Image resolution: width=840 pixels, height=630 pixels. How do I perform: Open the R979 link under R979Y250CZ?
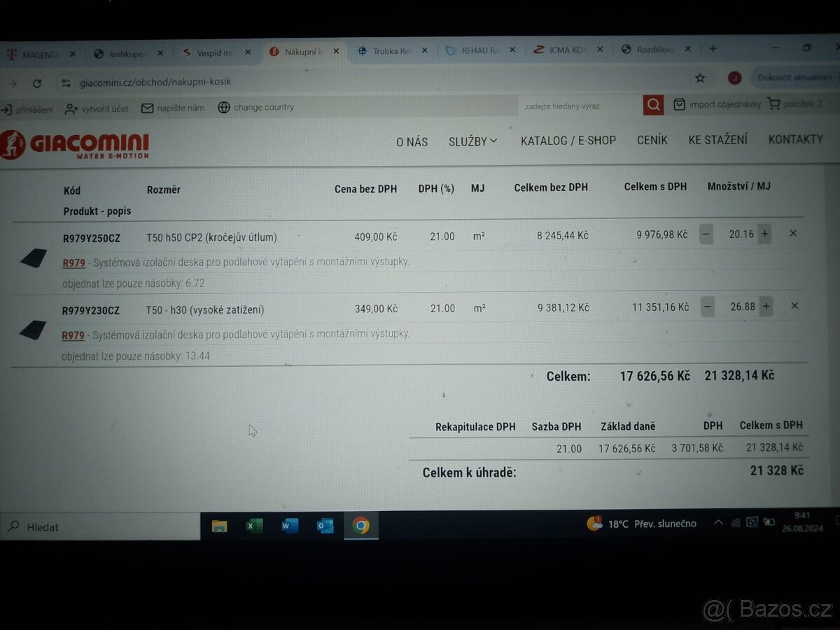73,262
